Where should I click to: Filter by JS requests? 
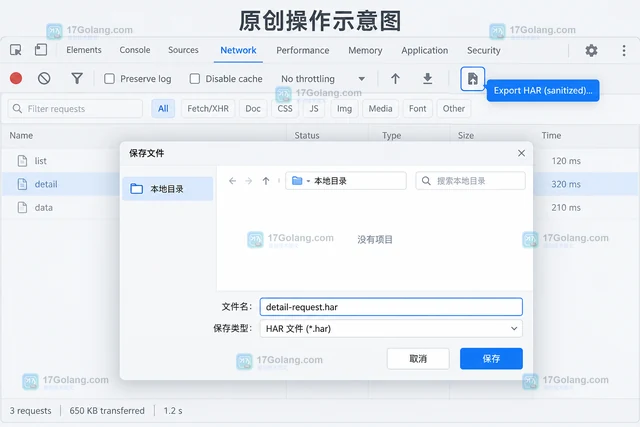(x=313, y=109)
